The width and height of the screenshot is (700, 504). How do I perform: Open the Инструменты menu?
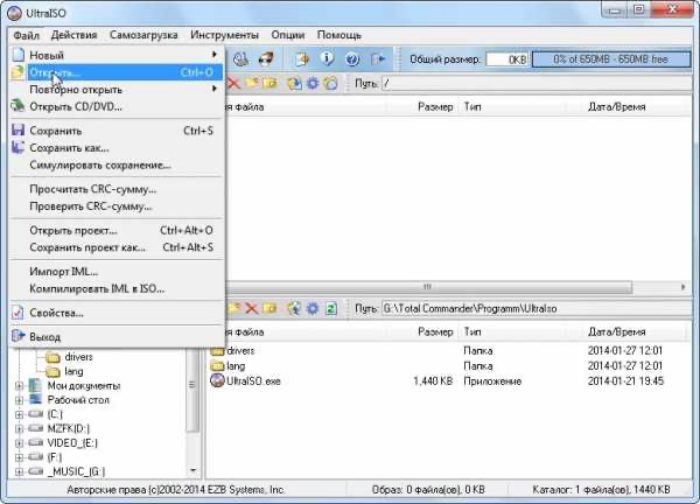[224, 35]
